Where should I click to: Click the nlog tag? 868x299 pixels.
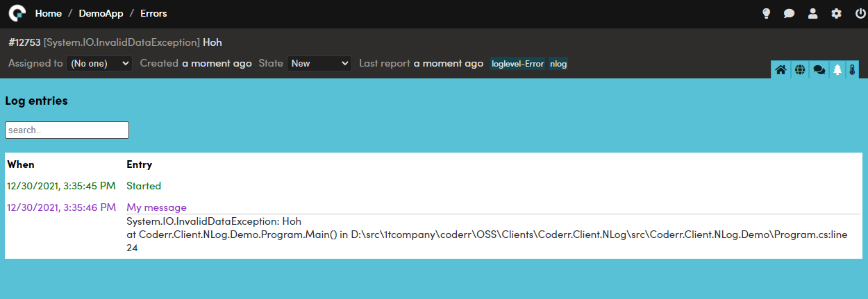tap(558, 64)
